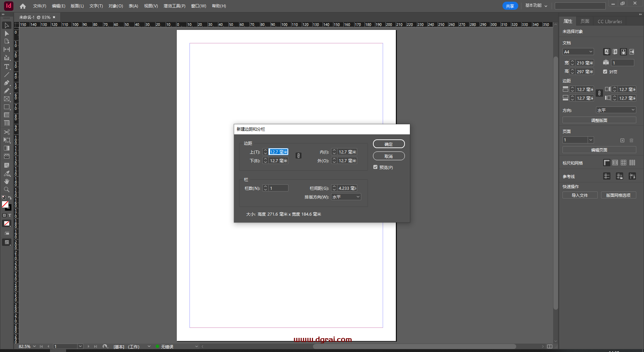644x352 pixels.
Task: Select the Scissors tool
Action: [6, 132]
